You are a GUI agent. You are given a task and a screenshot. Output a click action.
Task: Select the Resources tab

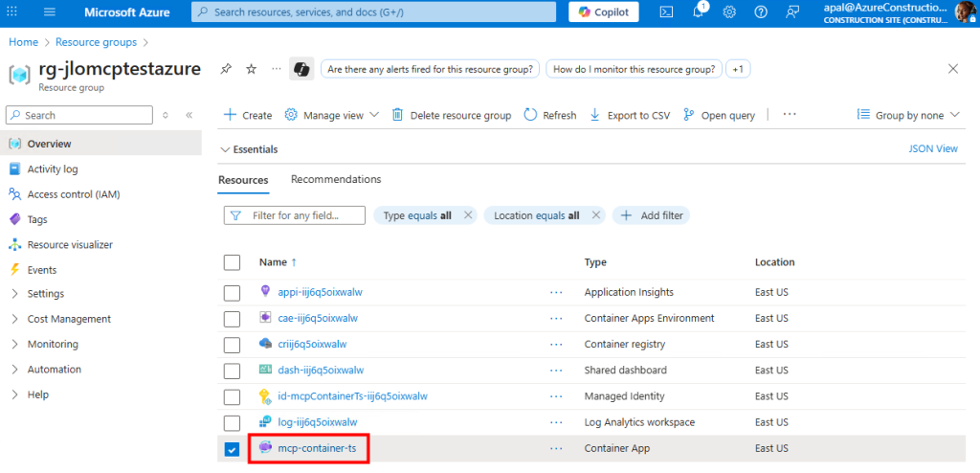pyautogui.click(x=243, y=180)
